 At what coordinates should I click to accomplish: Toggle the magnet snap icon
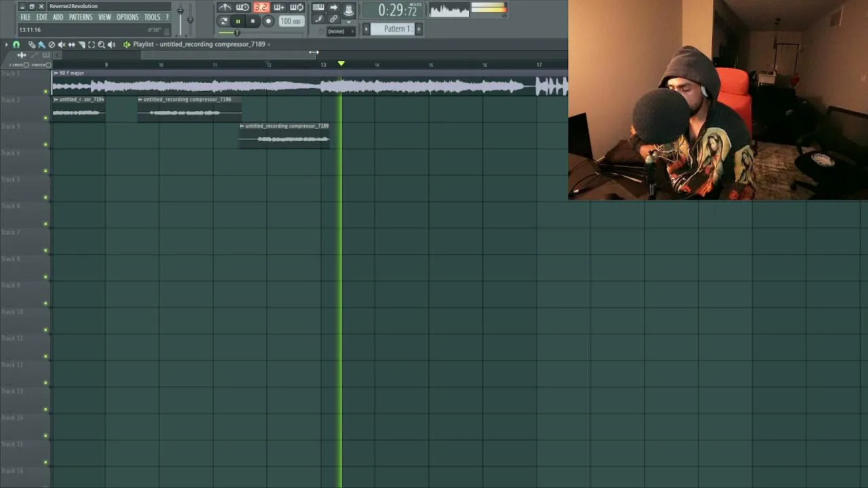pos(16,45)
